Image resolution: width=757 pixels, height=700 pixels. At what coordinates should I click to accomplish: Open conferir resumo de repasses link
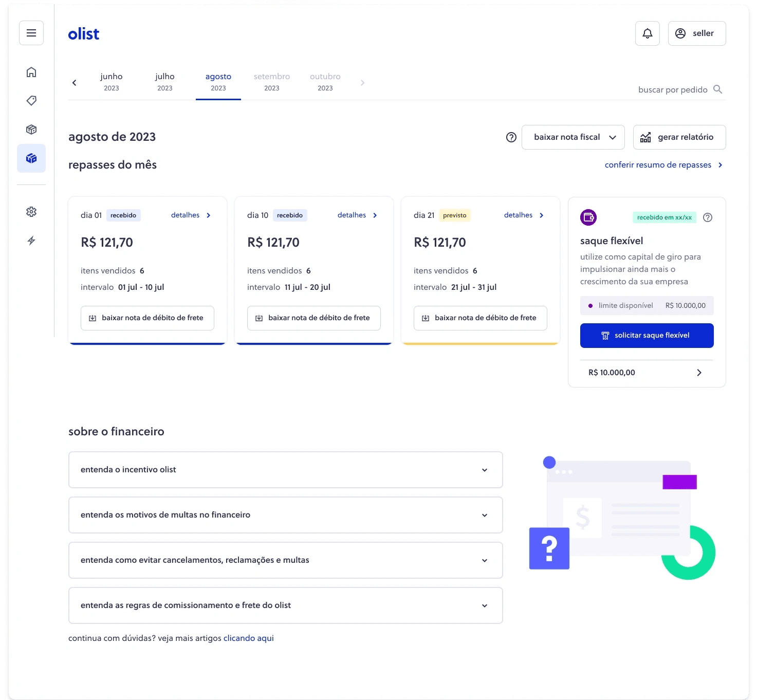point(663,165)
